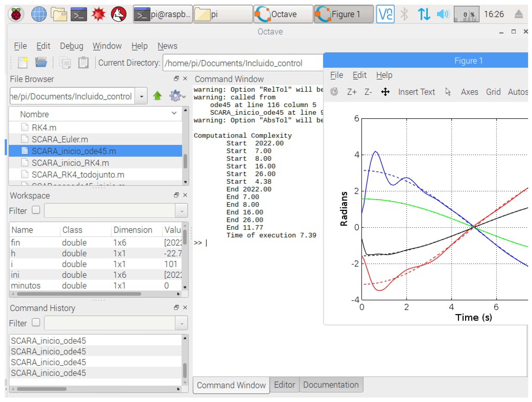Enable the Workspace Filter checkbox
532x402 pixels.
click(x=36, y=210)
